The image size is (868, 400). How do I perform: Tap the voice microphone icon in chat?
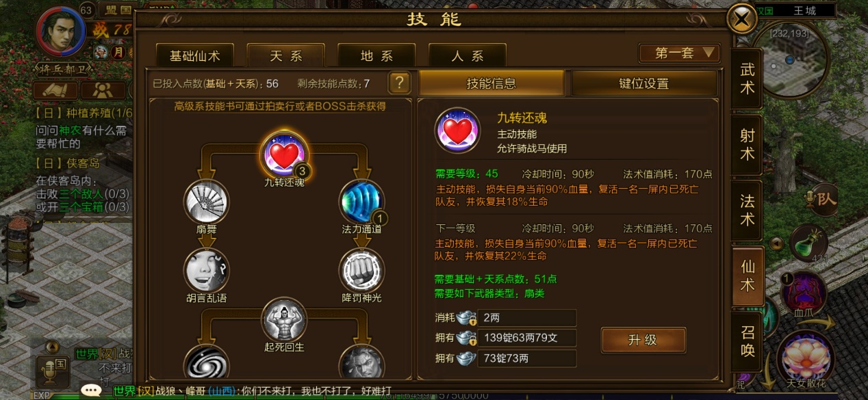52,372
